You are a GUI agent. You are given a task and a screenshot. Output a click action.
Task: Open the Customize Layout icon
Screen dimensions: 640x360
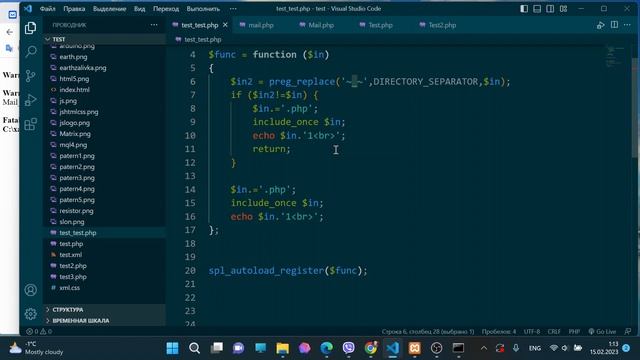pyautogui.click(x=563, y=9)
